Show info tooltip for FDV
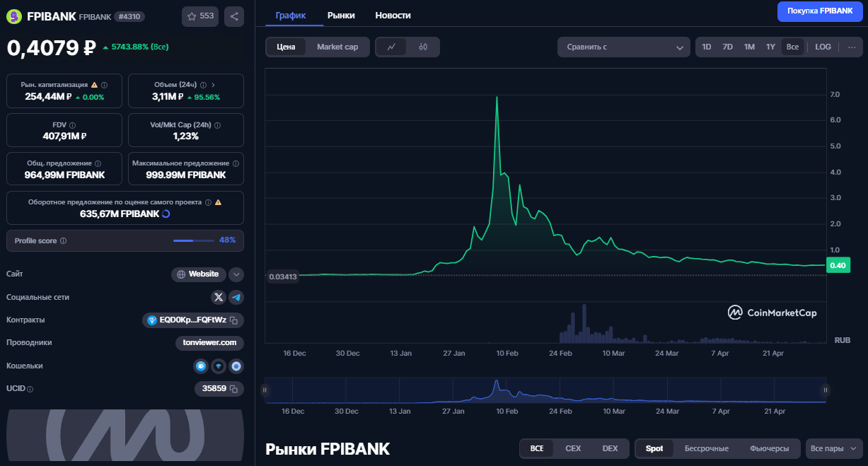The width and height of the screenshot is (868, 466). click(72, 125)
